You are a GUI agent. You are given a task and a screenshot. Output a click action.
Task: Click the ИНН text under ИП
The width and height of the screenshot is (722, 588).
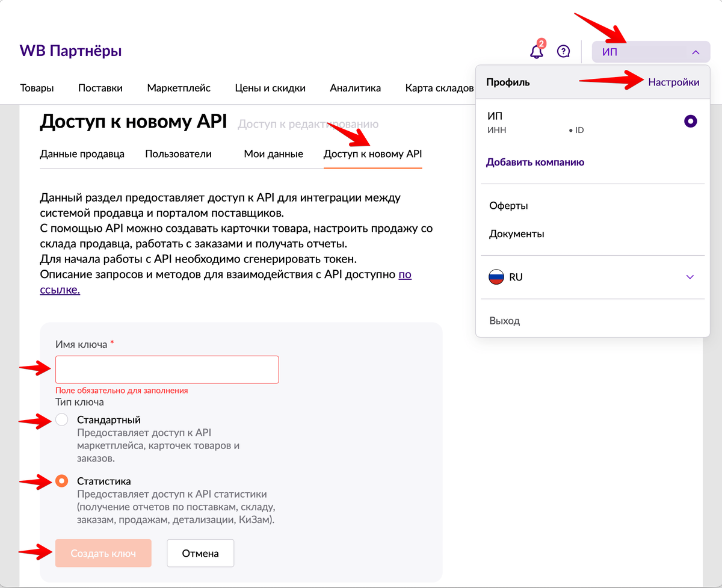[x=496, y=130]
